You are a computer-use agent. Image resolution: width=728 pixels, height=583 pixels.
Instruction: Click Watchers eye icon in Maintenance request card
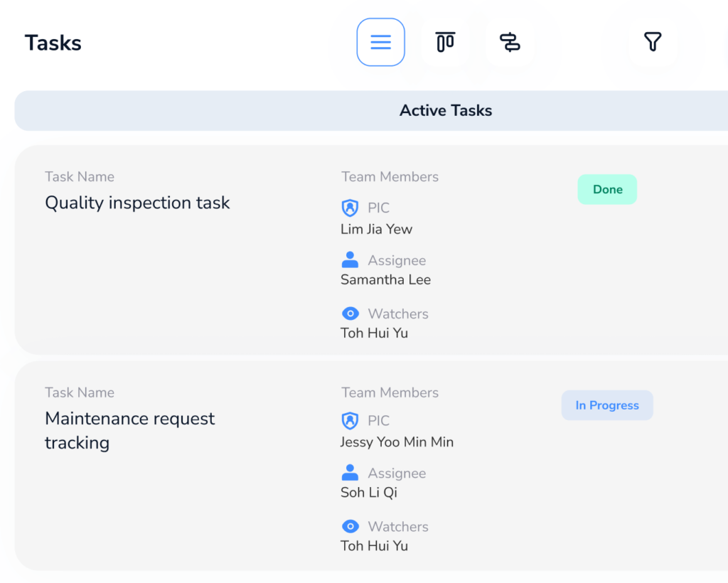click(350, 527)
